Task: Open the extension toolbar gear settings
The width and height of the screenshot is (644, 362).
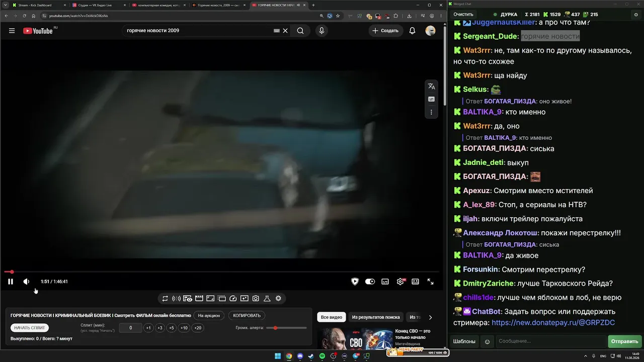Action: (x=278, y=299)
